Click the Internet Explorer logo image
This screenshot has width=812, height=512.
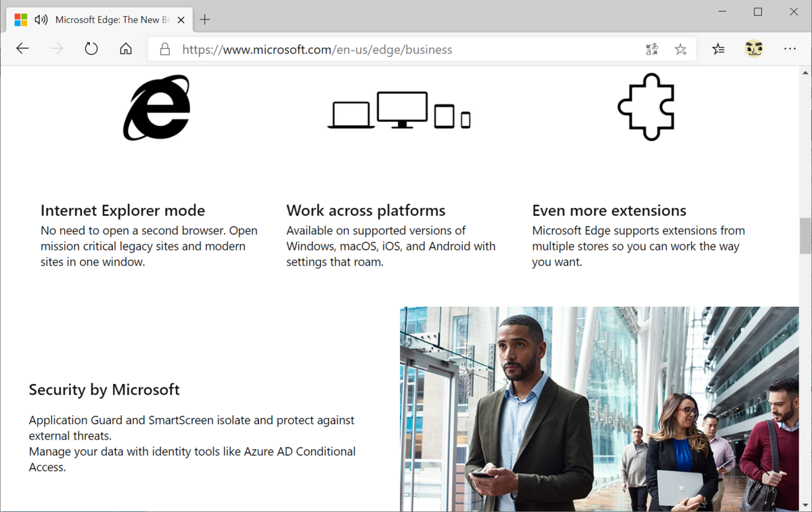click(x=157, y=108)
